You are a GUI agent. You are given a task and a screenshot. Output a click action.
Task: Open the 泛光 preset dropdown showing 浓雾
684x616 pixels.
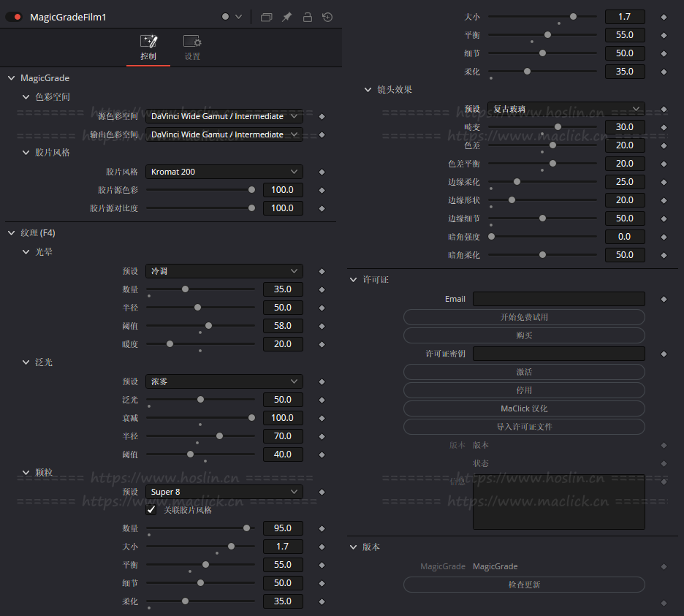(224, 381)
